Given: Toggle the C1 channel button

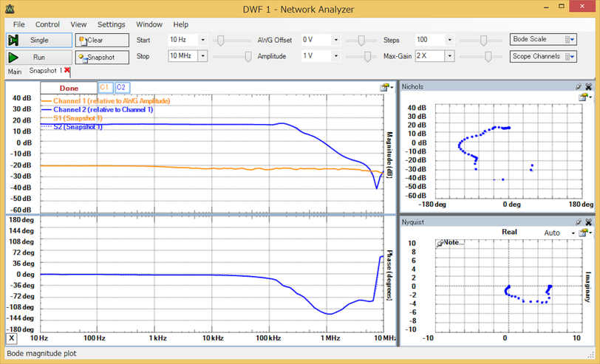Looking at the screenshot, I should [104, 88].
